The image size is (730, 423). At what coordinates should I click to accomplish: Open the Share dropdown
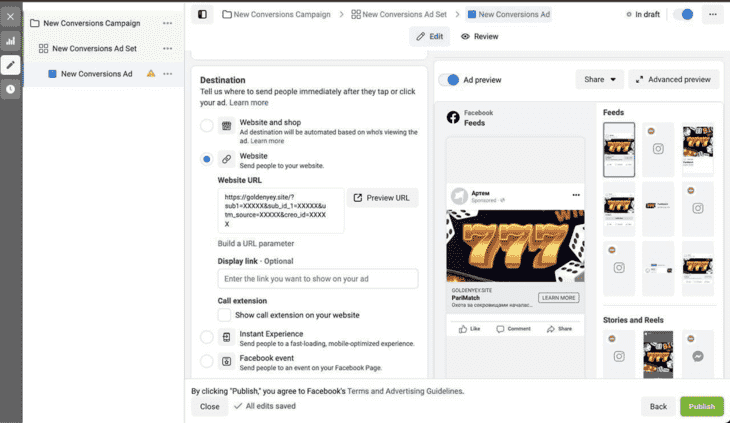(600, 80)
